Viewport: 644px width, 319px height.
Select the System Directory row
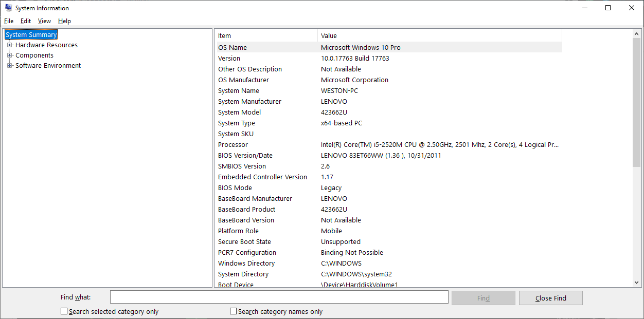tap(388, 274)
